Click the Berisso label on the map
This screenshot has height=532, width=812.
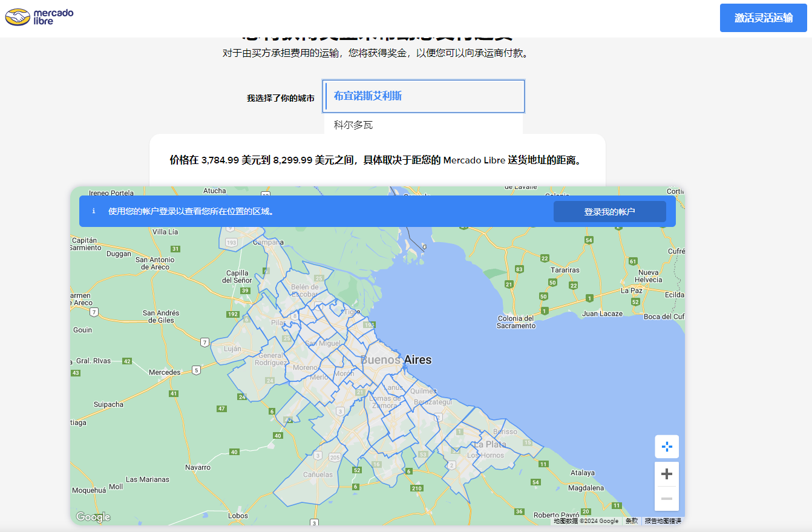pos(506,432)
